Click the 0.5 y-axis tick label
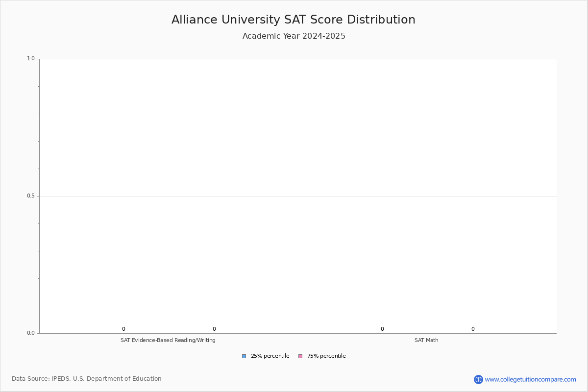This screenshot has width=588, height=392. point(31,196)
